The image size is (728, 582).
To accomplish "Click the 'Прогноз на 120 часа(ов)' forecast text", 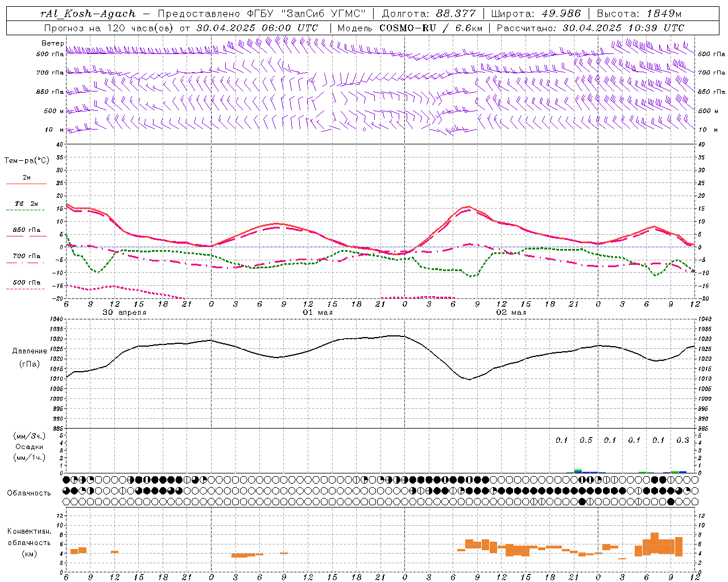I will tap(110, 28).
